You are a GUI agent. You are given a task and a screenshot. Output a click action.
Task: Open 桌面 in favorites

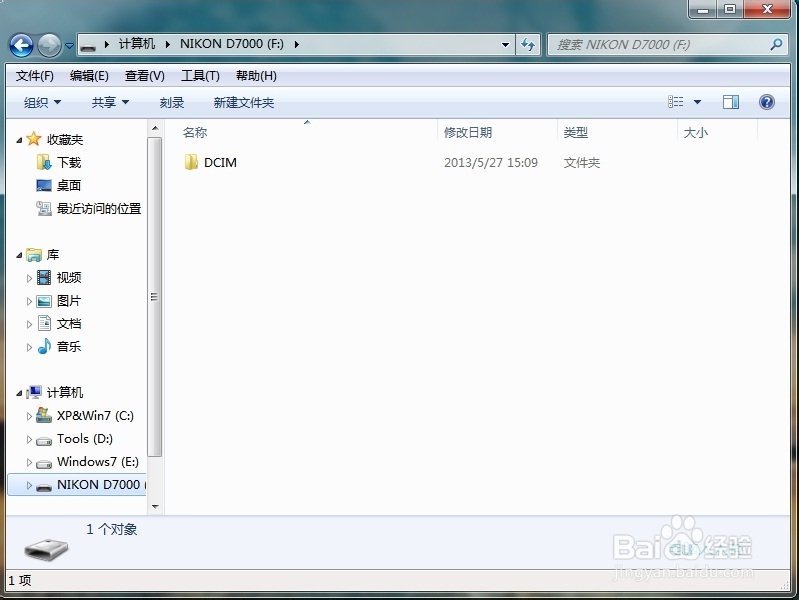(x=69, y=186)
